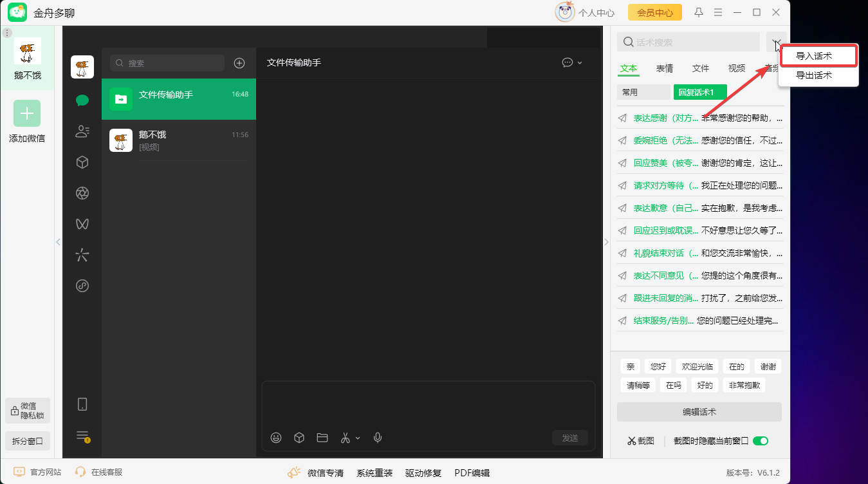Click the mobile phone icon in sidebar

(x=82, y=404)
